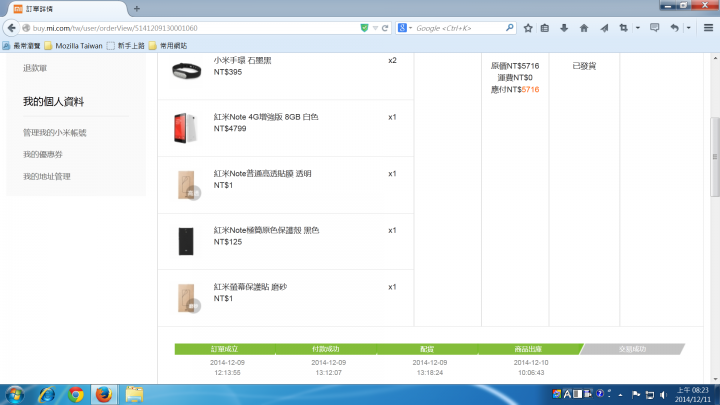
Task: Open URL history dropdown arrow
Action: [x=375, y=28]
